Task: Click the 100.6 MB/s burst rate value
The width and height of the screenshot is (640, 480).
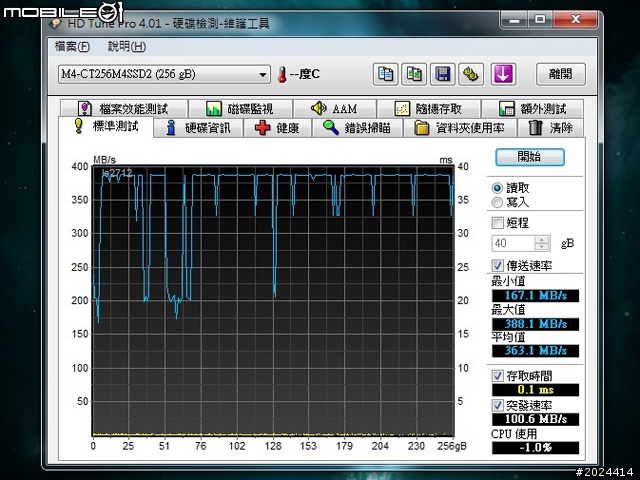Action: [535, 419]
